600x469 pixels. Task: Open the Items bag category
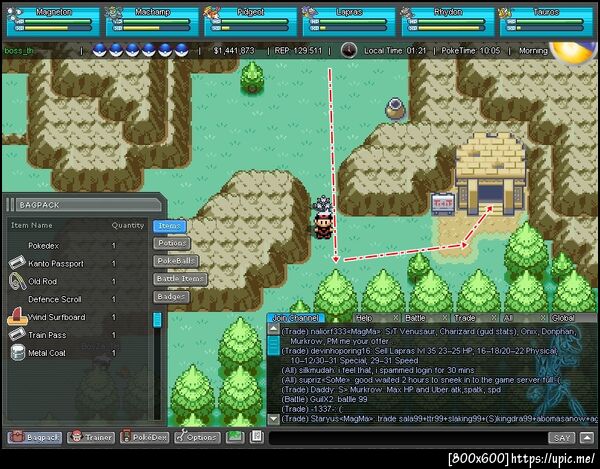tap(170, 226)
